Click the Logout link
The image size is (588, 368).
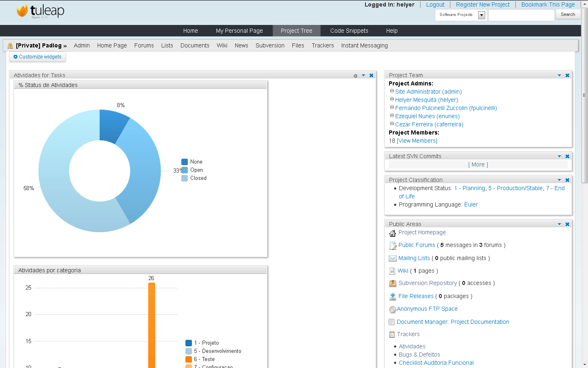click(435, 4)
